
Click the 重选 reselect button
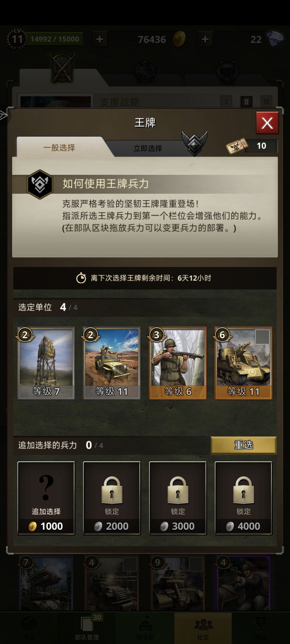click(243, 445)
